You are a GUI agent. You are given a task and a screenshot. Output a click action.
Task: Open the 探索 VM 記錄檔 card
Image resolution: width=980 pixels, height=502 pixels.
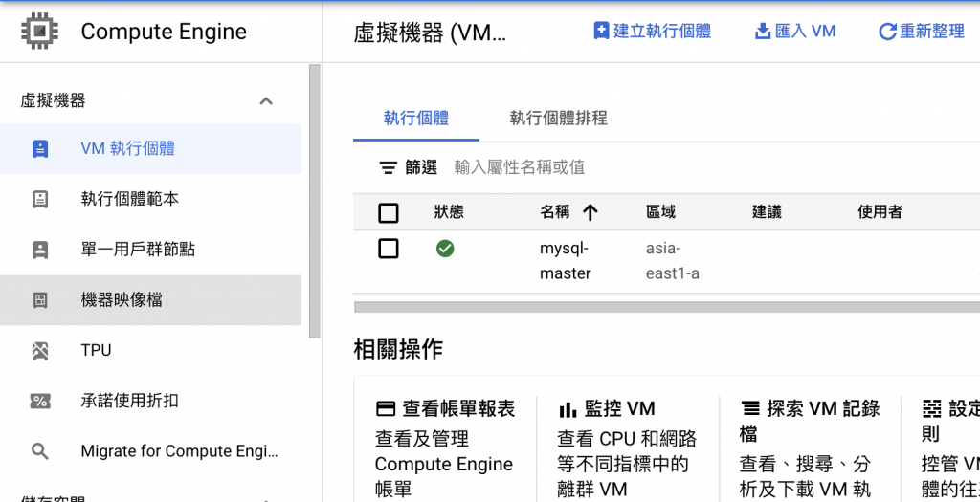(x=810, y=447)
